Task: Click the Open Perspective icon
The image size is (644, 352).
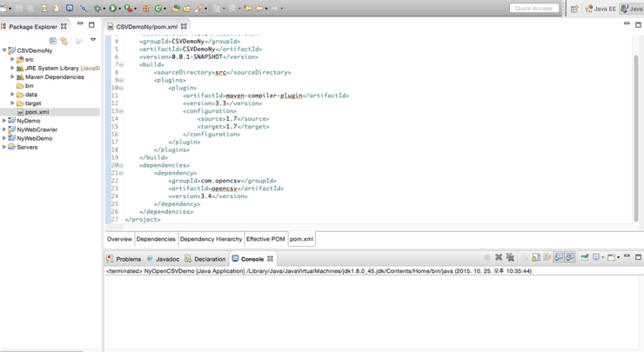Action: [574, 9]
